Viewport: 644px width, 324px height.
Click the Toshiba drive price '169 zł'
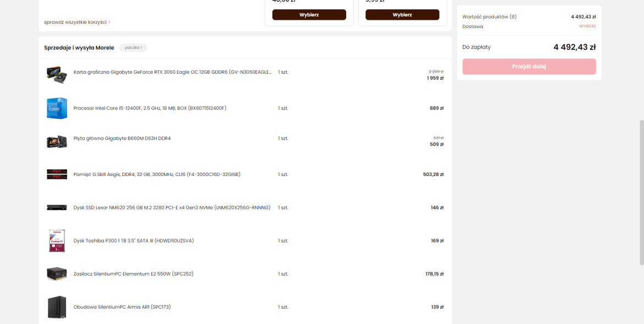pos(437,240)
